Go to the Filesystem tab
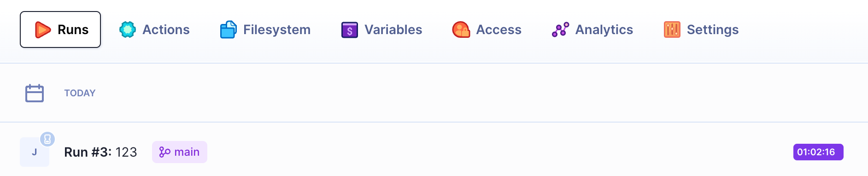This screenshot has width=868, height=176. coord(265,29)
